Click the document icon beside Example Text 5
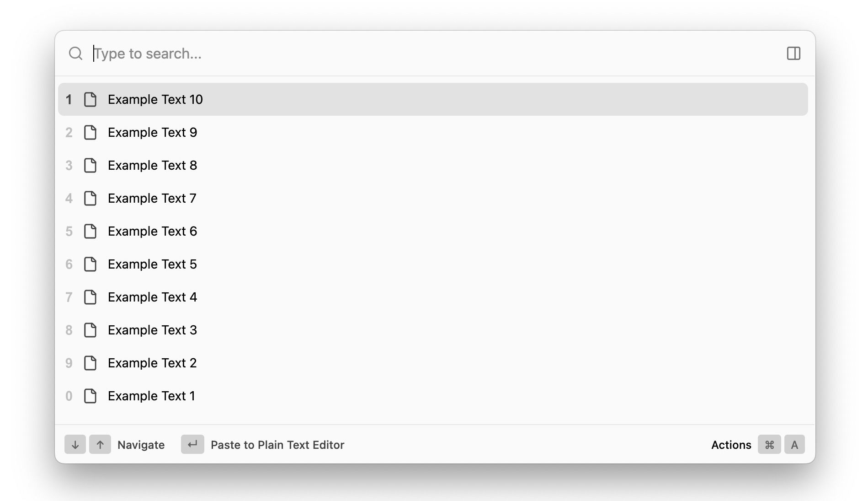 pos(91,264)
